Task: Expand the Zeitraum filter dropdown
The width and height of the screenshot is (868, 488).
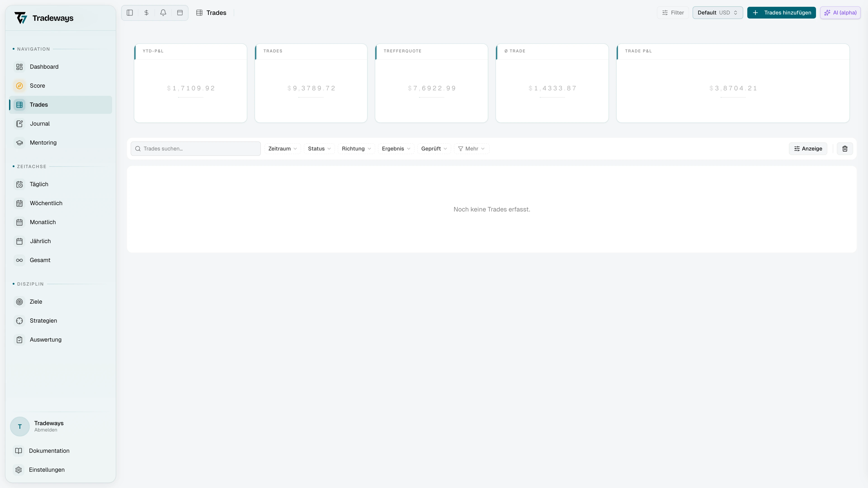Action: click(282, 148)
